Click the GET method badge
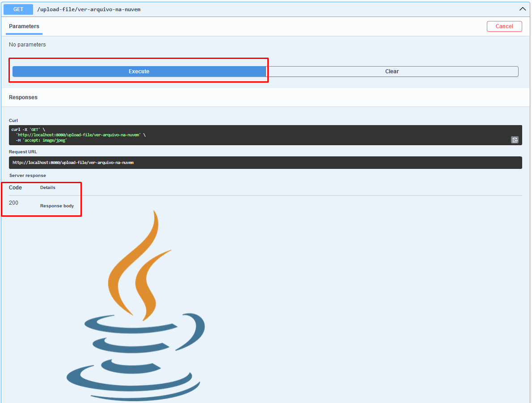 pyautogui.click(x=18, y=9)
